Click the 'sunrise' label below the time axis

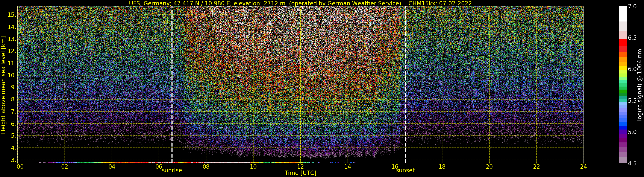click(172, 171)
